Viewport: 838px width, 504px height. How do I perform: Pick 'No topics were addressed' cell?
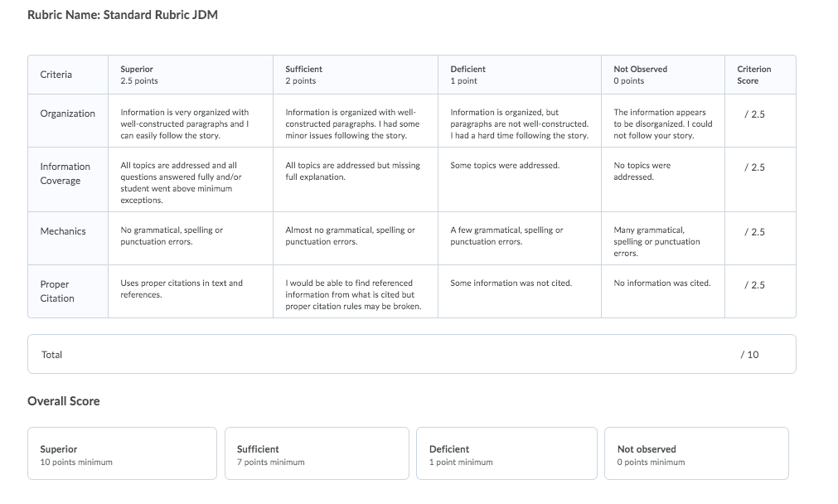(663, 180)
